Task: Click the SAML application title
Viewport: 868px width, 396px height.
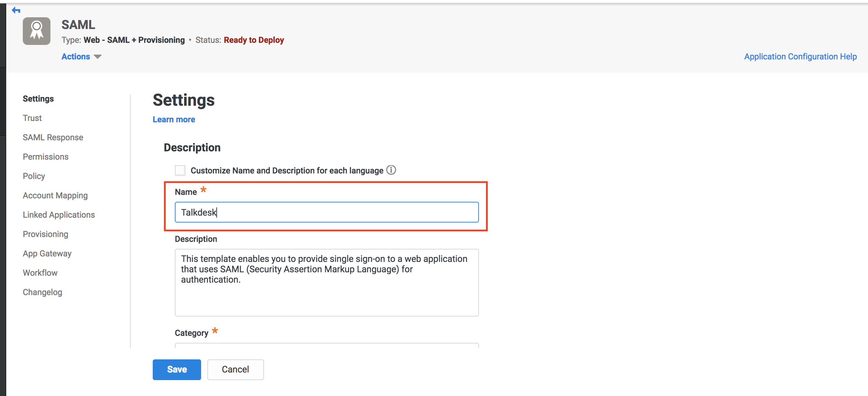Action: pyautogui.click(x=78, y=25)
